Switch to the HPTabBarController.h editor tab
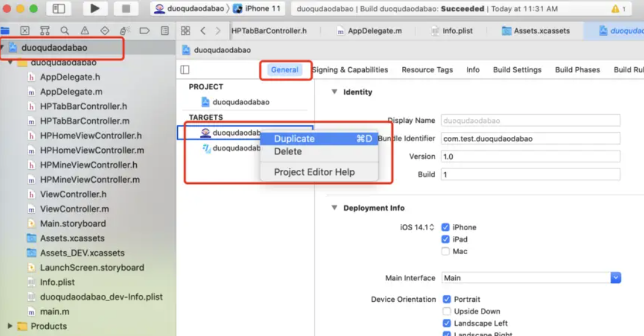The image size is (644, 336). coord(269,31)
